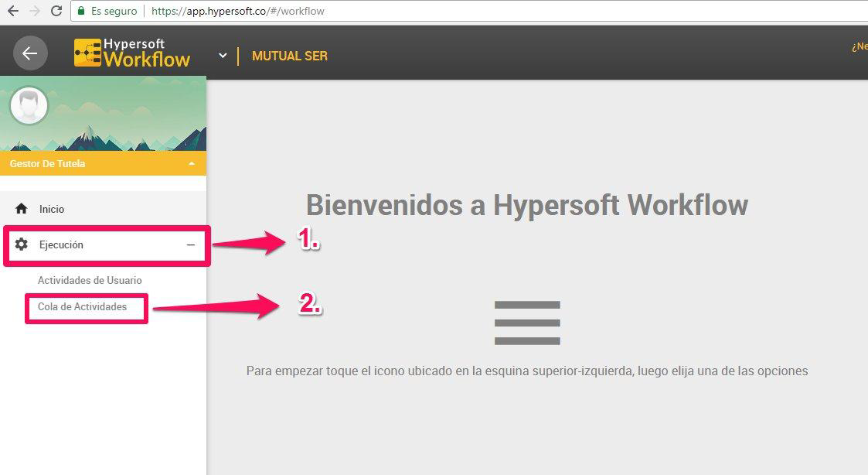This screenshot has width=868, height=475.
Task: Click the browser back arrow
Action: [x=12, y=12]
